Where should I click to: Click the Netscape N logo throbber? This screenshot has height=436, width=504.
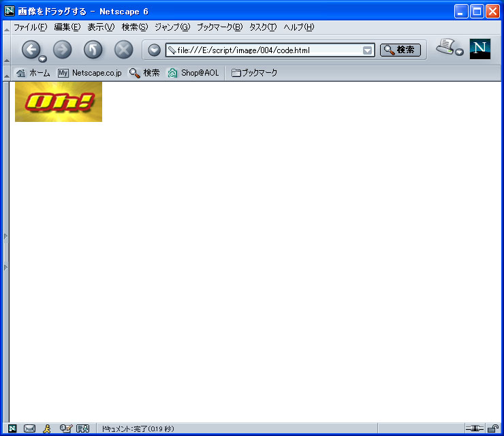480,49
